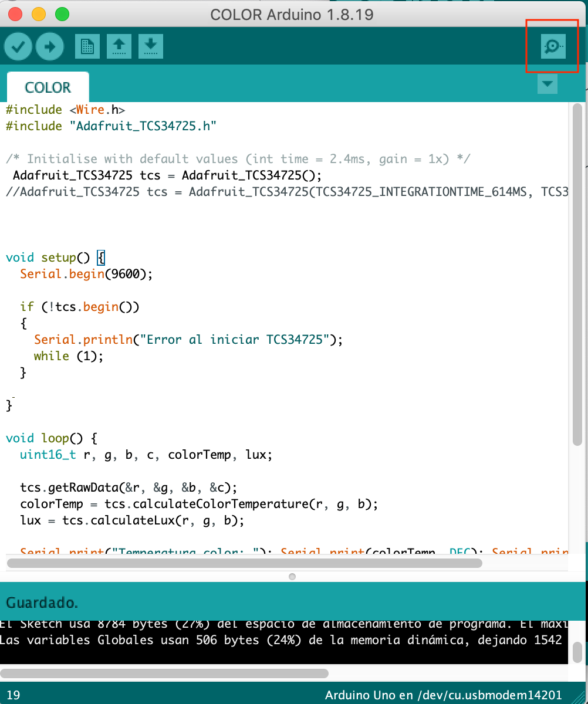Click the 'Initialise with default values' comment
Image resolution: width=588 pixels, height=704 pixels.
pos(238,159)
